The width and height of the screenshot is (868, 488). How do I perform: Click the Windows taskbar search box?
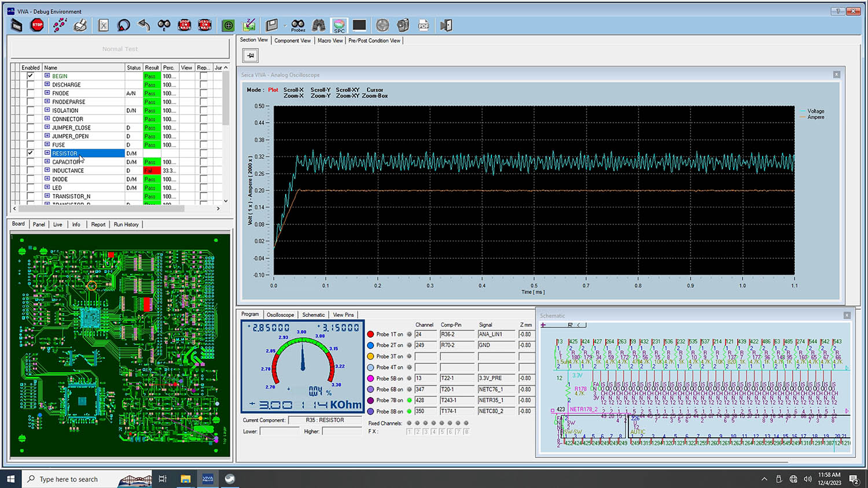68,479
